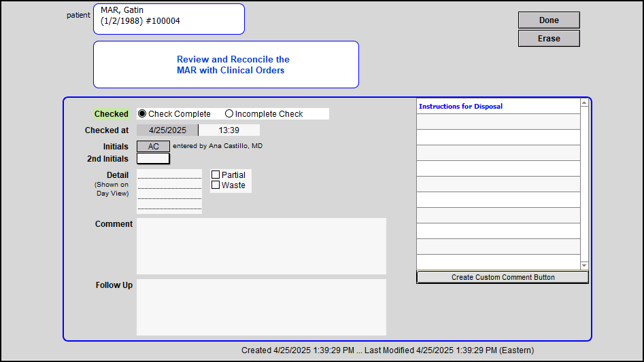Click the first Detail line field
644x362 pixels.
pyautogui.click(x=169, y=175)
